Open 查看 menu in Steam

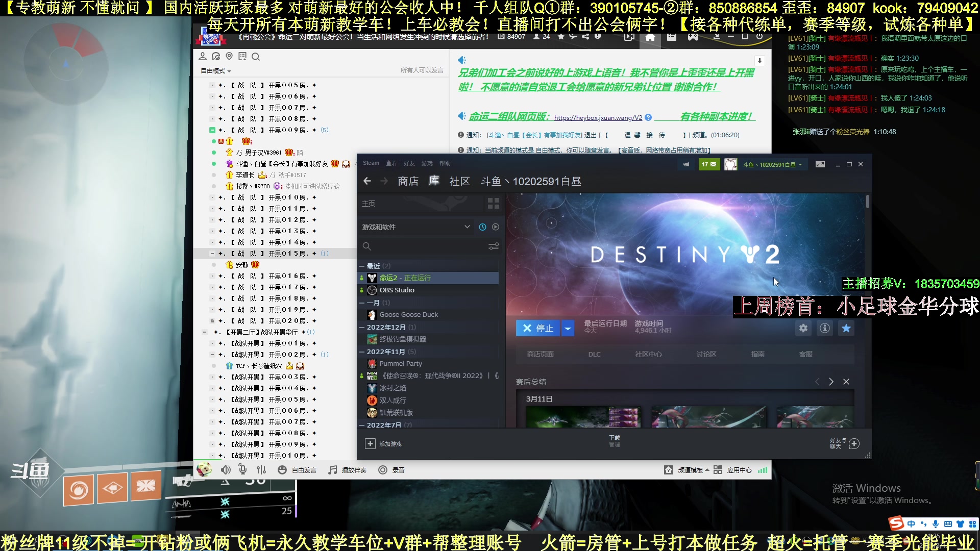click(391, 163)
